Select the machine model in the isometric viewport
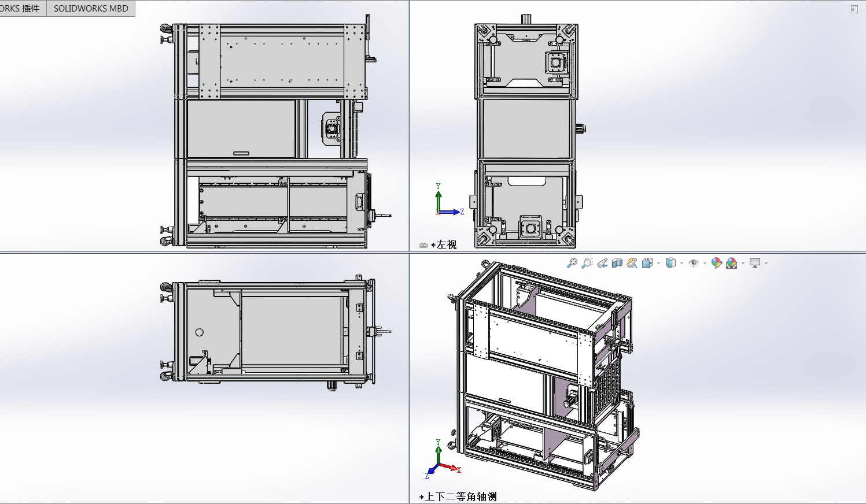The width and height of the screenshot is (866, 504). (x=544, y=376)
